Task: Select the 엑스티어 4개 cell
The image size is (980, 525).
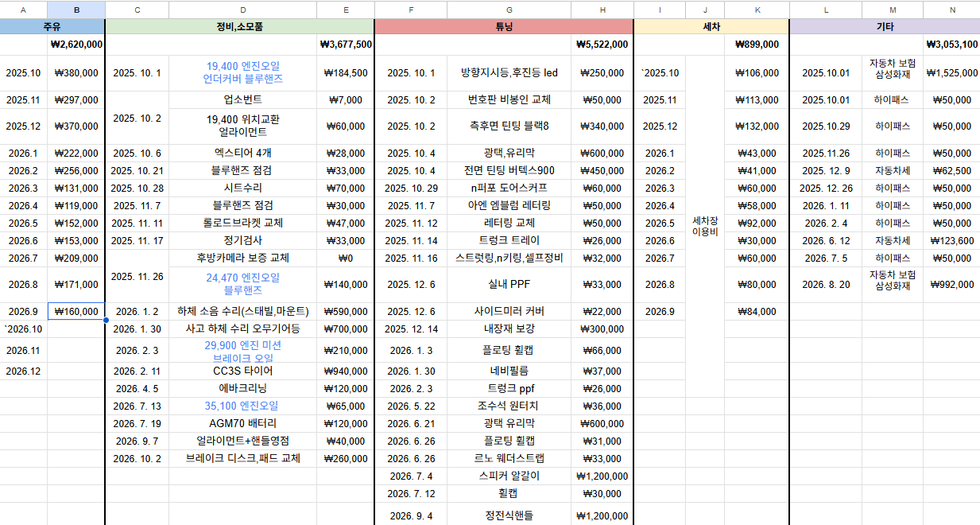Action: (x=242, y=153)
